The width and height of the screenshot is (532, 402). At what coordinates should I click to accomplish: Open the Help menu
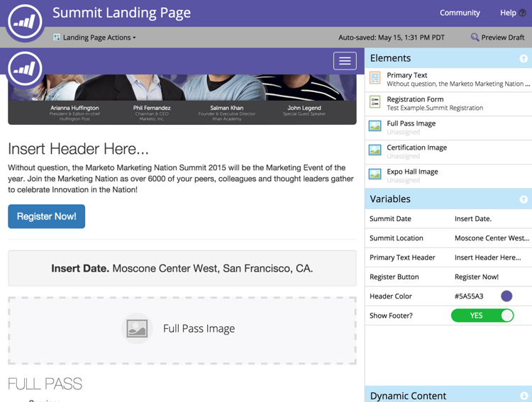click(x=513, y=13)
